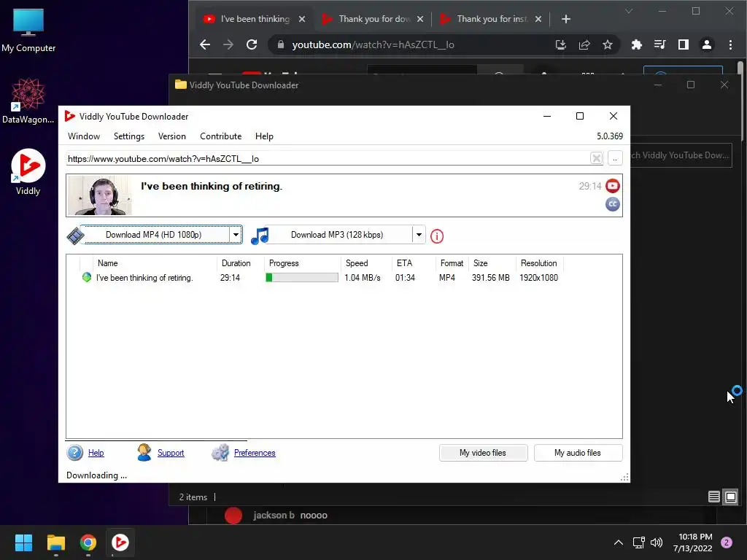
Task: Open the Settings menu
Action: point(129,136)
